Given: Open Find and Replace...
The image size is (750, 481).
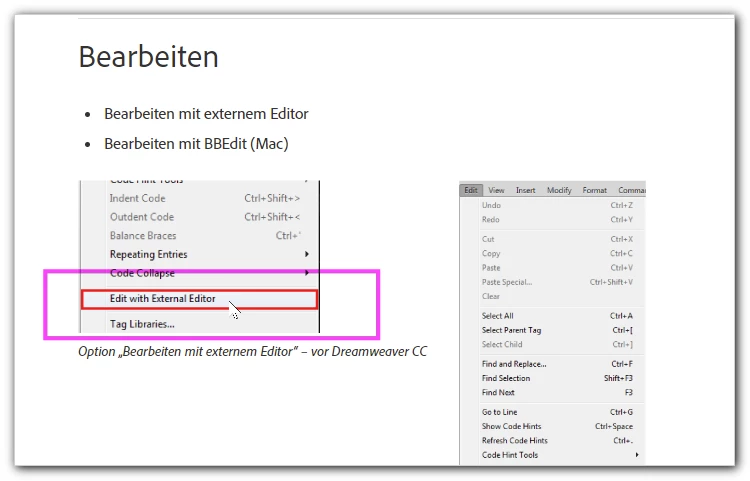Looking at the screenshot, I should 557,364.
